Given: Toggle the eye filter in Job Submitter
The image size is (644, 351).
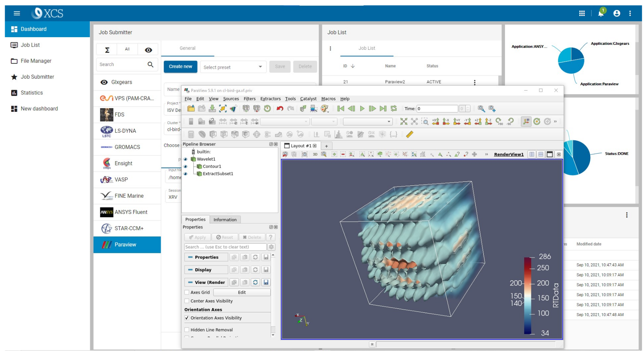Looking at the screenshot, I should 148,50.
